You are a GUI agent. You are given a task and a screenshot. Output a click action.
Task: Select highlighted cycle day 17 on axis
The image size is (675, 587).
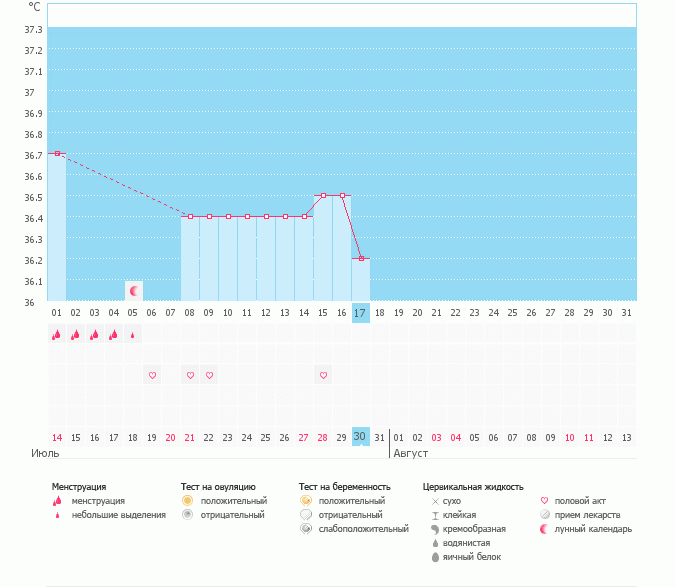coord(361,313)
